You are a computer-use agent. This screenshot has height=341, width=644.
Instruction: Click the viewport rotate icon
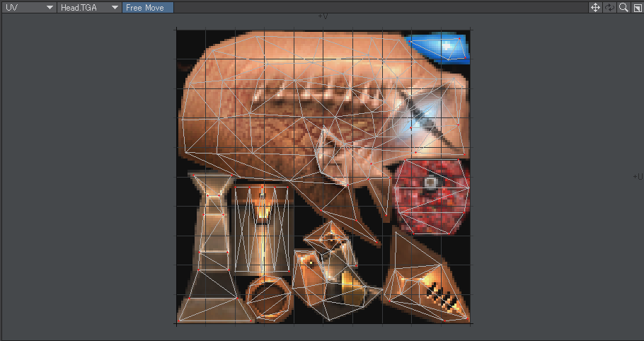[x=609, y=7]
